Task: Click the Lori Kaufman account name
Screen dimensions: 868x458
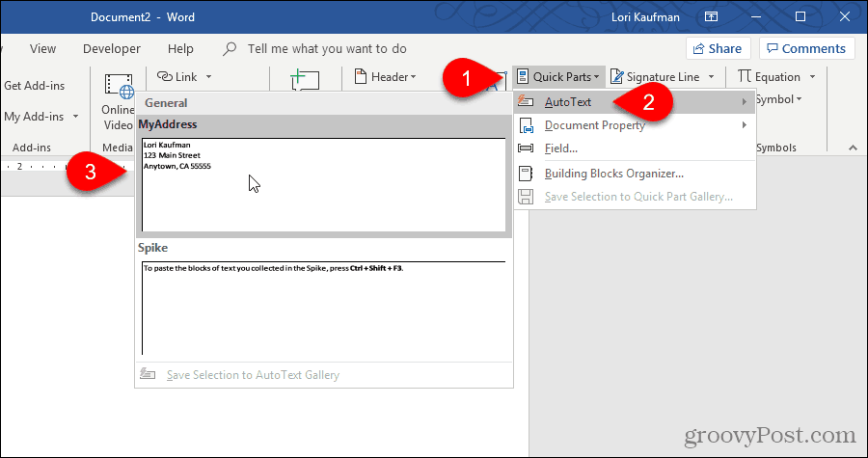Action: click(645, 17)
